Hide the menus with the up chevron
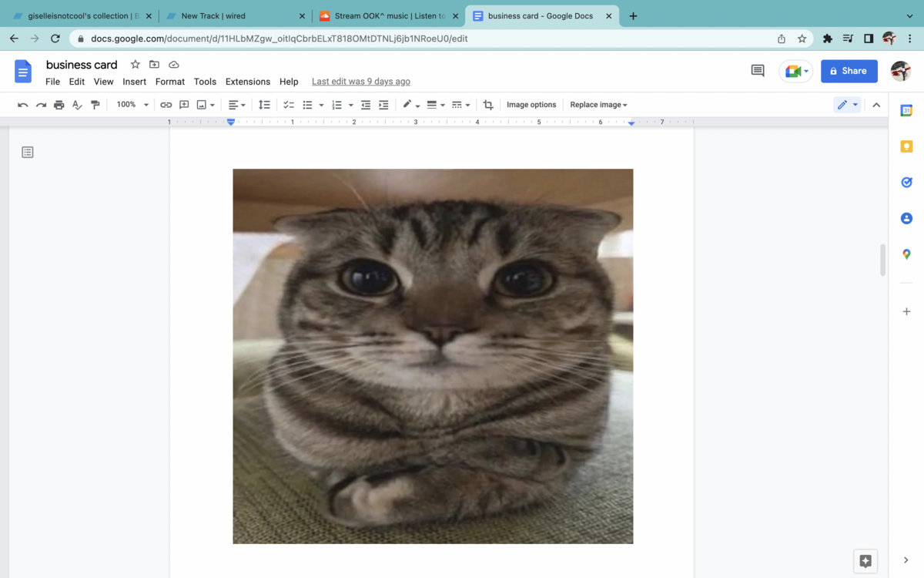924x578 pixels. [x=876, y=105]
